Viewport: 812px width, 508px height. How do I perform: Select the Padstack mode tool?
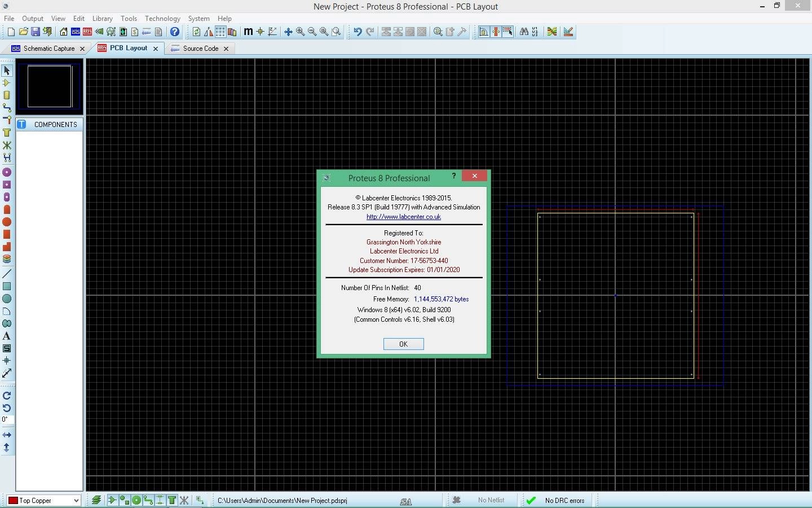(7, 259)
